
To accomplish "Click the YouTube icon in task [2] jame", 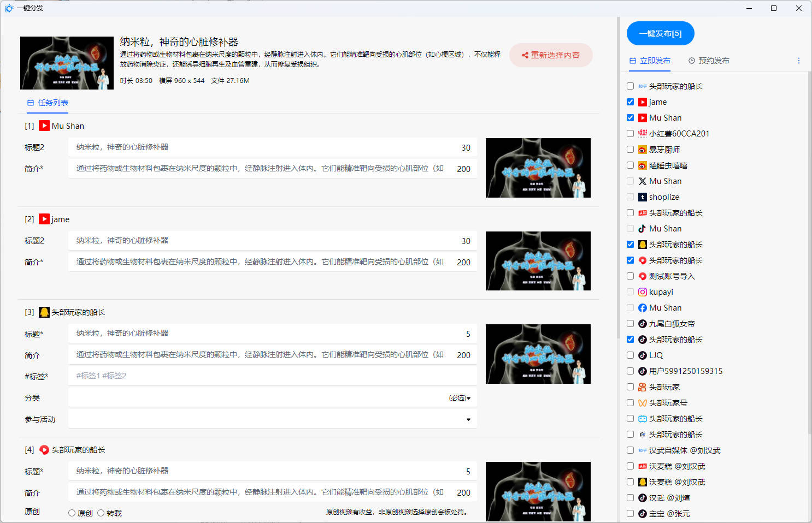I will [x=44, y=219].
